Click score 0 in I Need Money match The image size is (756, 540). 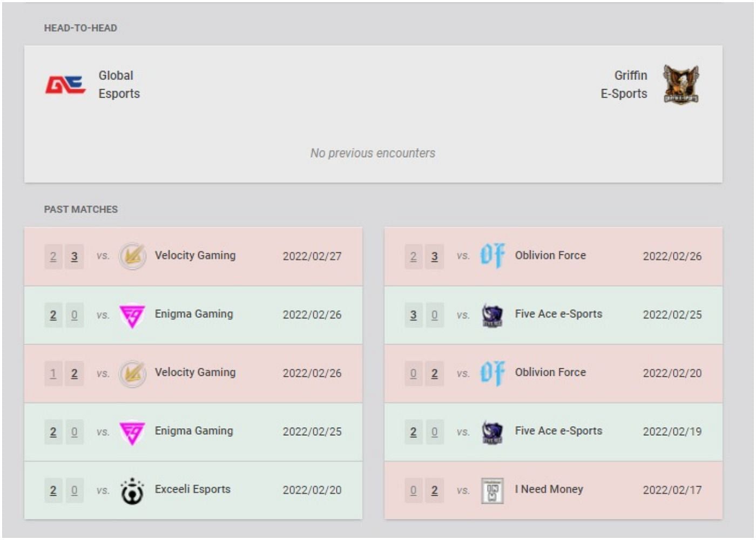click(x=413, y=490)
